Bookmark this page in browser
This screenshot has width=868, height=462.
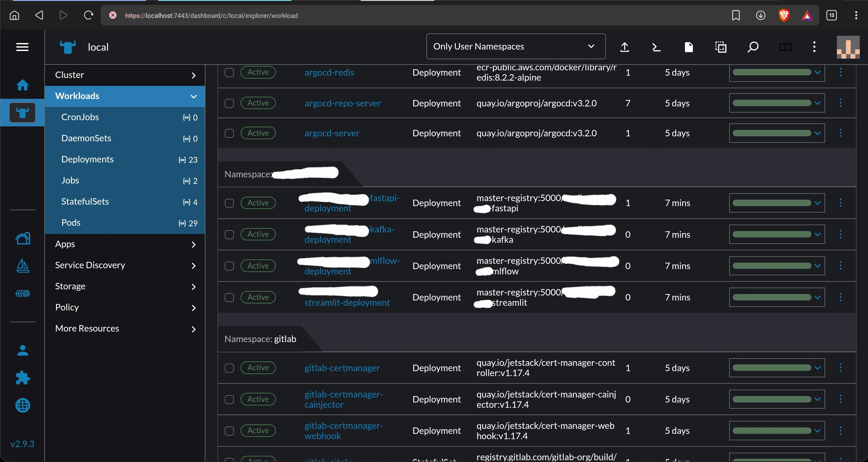point(736,16)
